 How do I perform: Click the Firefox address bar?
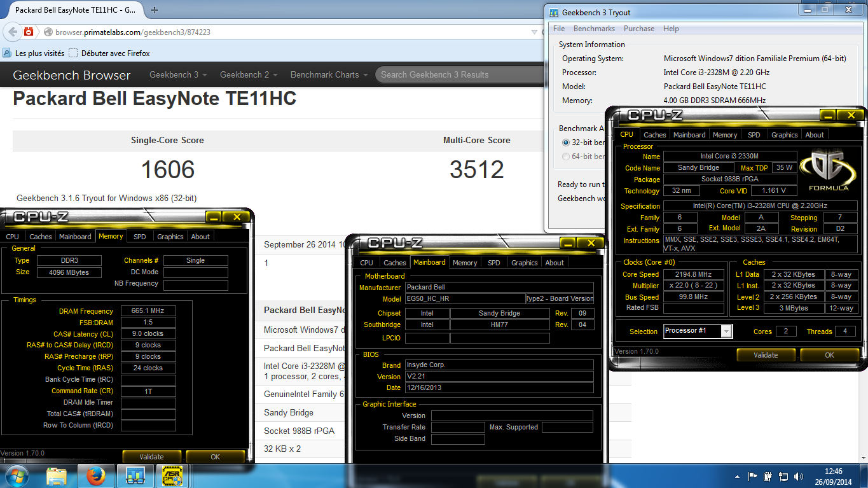[286, 32]
